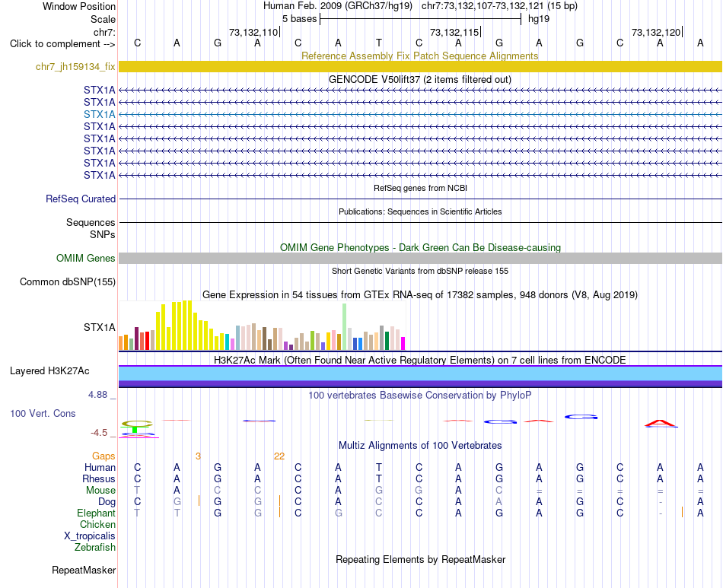
Task: Click the RepeatMasker track label
Action: (x=84, y=570)
